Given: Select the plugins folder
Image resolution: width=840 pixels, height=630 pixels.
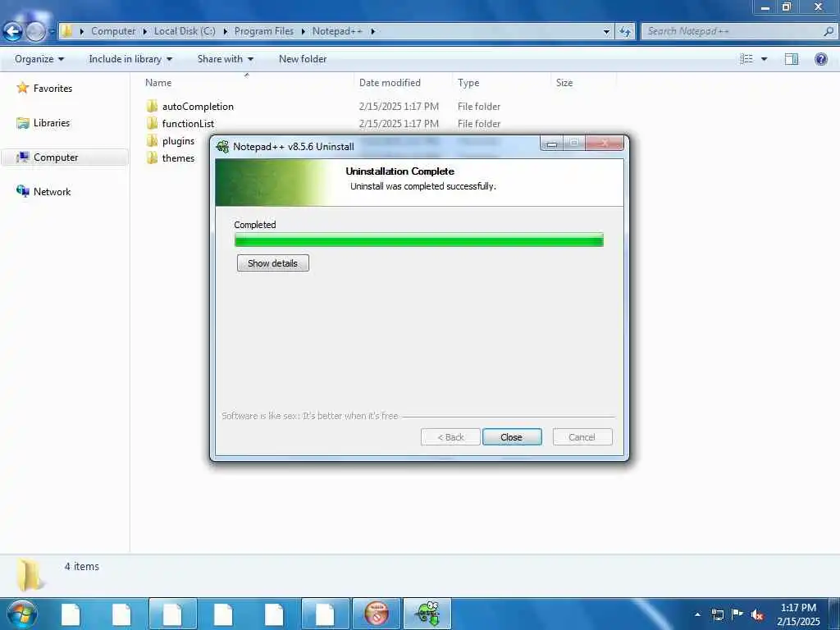Looking at the screenshot, I should pos(178,141).
